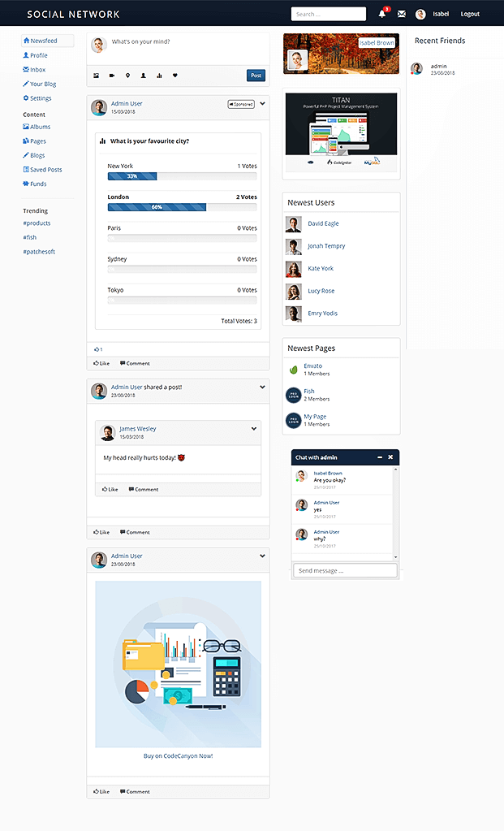Go to Inbox in the left sidebar
The height and width of the screenshot is (831, 504).
[37, 70]
